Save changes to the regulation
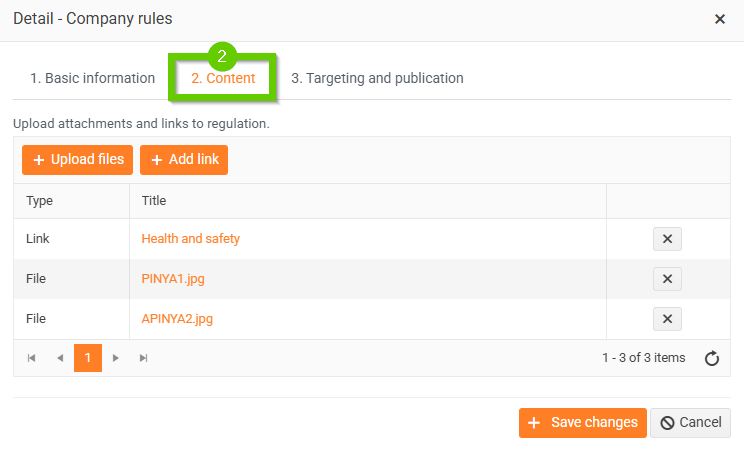Viewport: 744px width, 450px height. coord(582,423)
